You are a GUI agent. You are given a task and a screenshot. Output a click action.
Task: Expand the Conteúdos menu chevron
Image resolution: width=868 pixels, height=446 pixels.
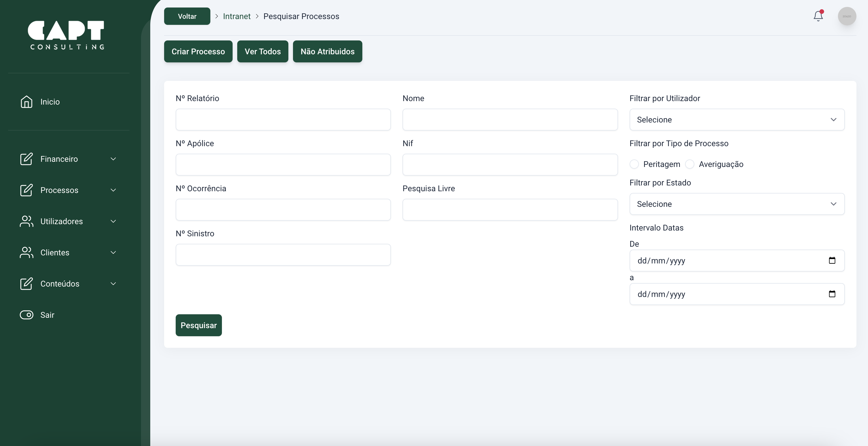(x=113, y=284)
